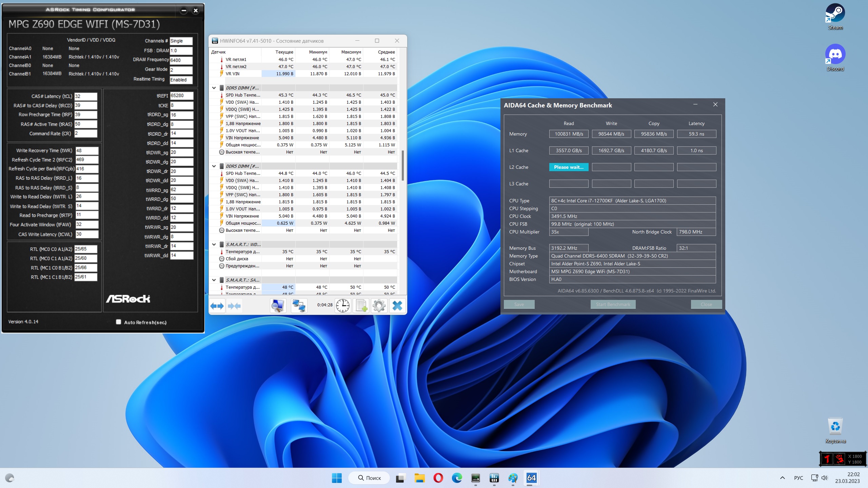Collapse S.M.A.R.T.: WD sensor group
Screen dimensions: 868x488
pos(214,245)
